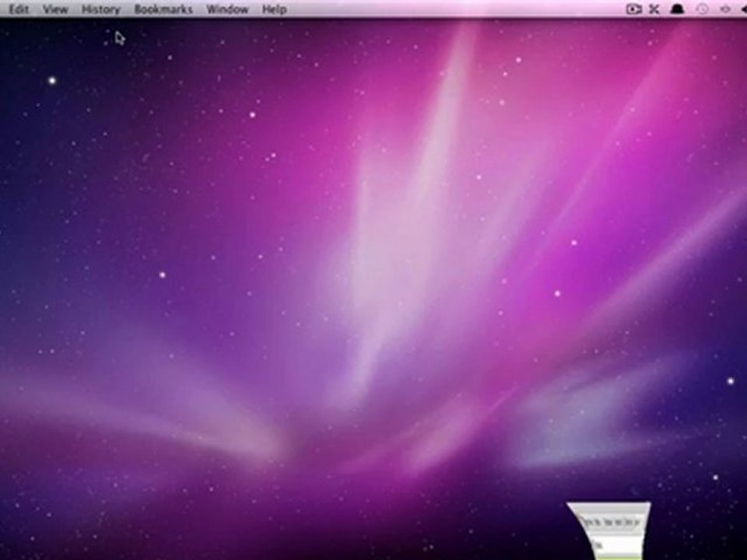Open the View menu

coord(55,9)
